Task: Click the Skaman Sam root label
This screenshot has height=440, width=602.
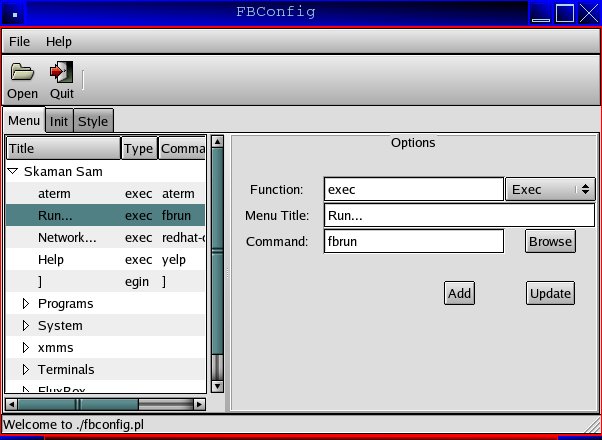Action: 63,171
